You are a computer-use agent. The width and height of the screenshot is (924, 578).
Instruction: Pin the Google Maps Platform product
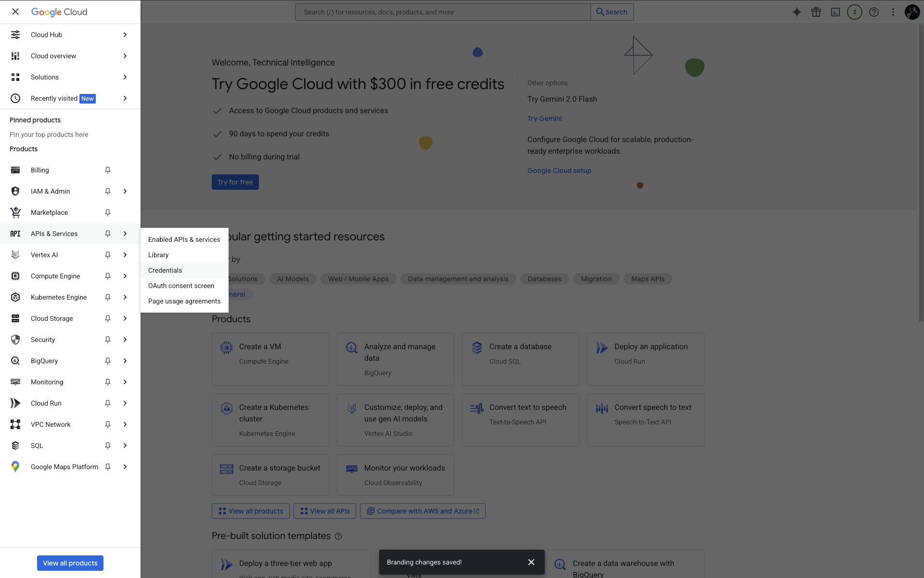pyautogui.click(x=108, y=467)
